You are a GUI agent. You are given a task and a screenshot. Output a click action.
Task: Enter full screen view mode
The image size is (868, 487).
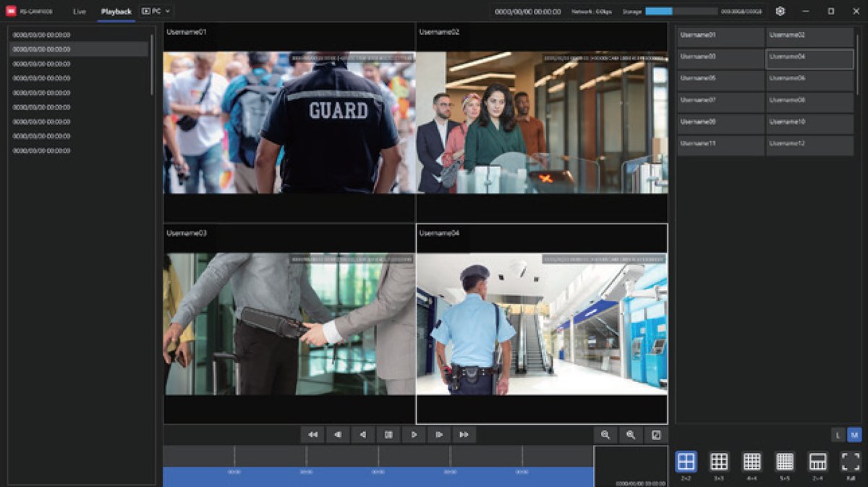(x=851, y=462)
